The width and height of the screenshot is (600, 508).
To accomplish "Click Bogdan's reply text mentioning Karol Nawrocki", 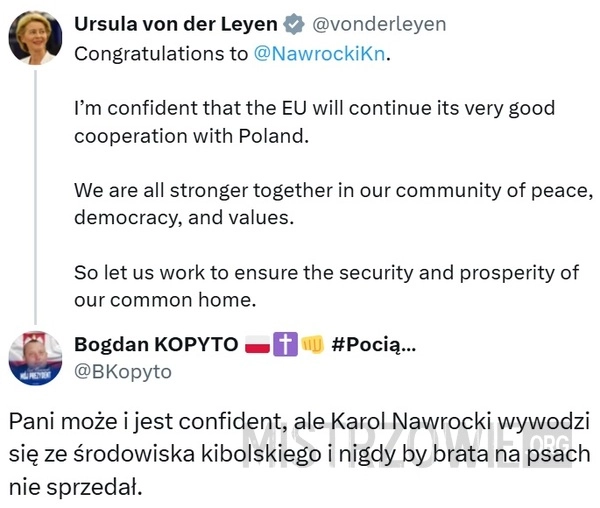I will [300, 454].
